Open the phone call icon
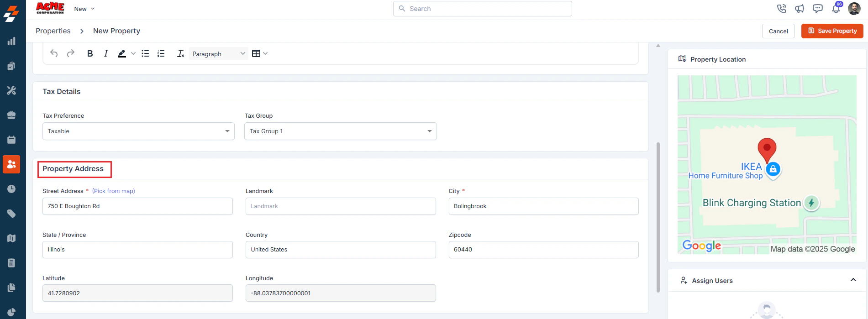 click(781, 9)
